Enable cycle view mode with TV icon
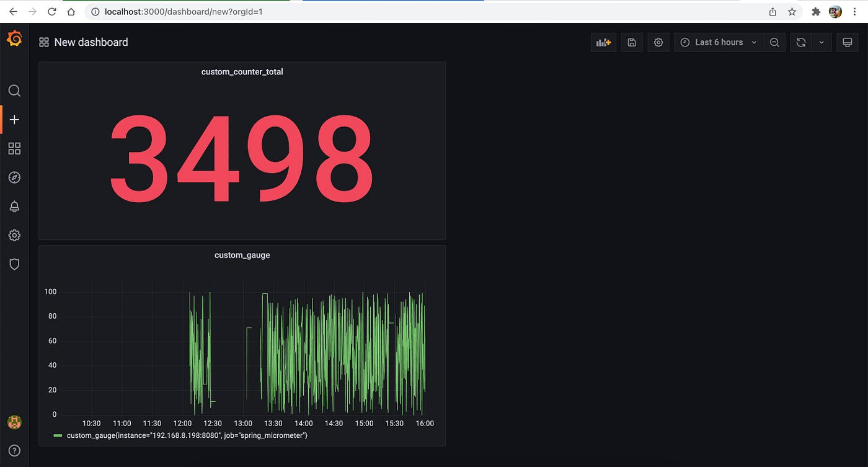The height and width of the screenshot is (467, 868). pyautogui.click(x=847, y=42)
